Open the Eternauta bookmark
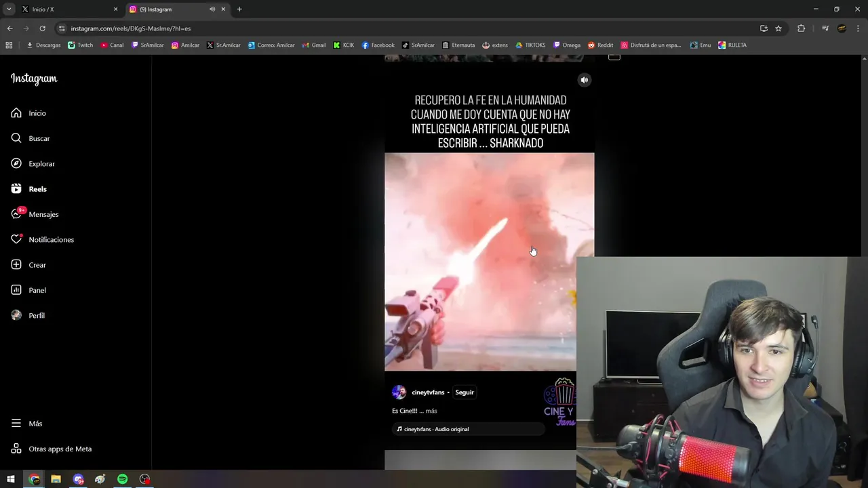Viewport: 868px width, 488px height. tap(458, 45)
